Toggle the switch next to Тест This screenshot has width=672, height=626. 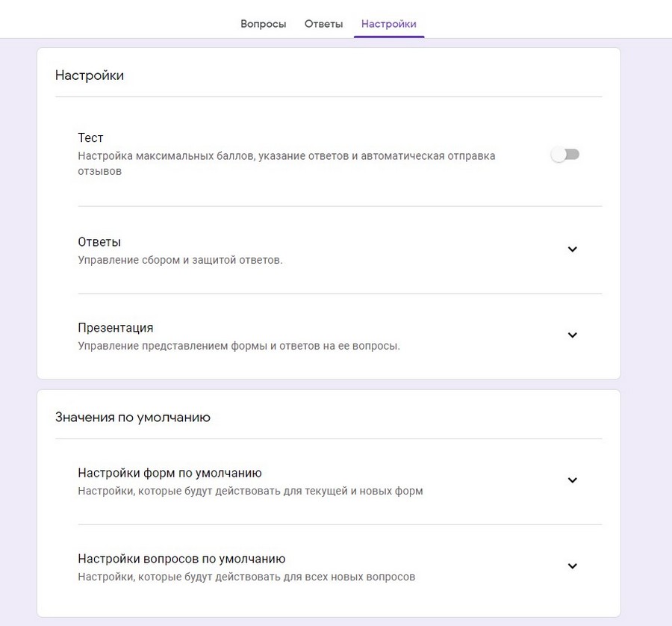click(565, 153)
